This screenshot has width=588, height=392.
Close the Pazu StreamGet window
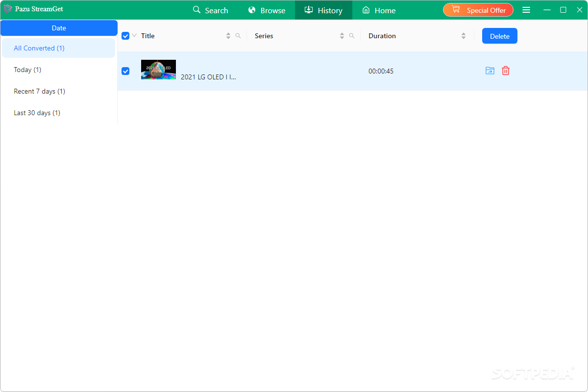[x=579, y=10]
